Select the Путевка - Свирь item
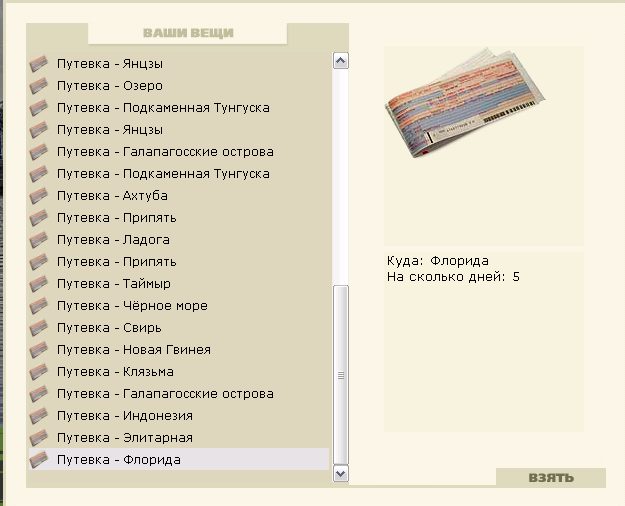This screenshot has height=506, width=625. coord(179,328)
